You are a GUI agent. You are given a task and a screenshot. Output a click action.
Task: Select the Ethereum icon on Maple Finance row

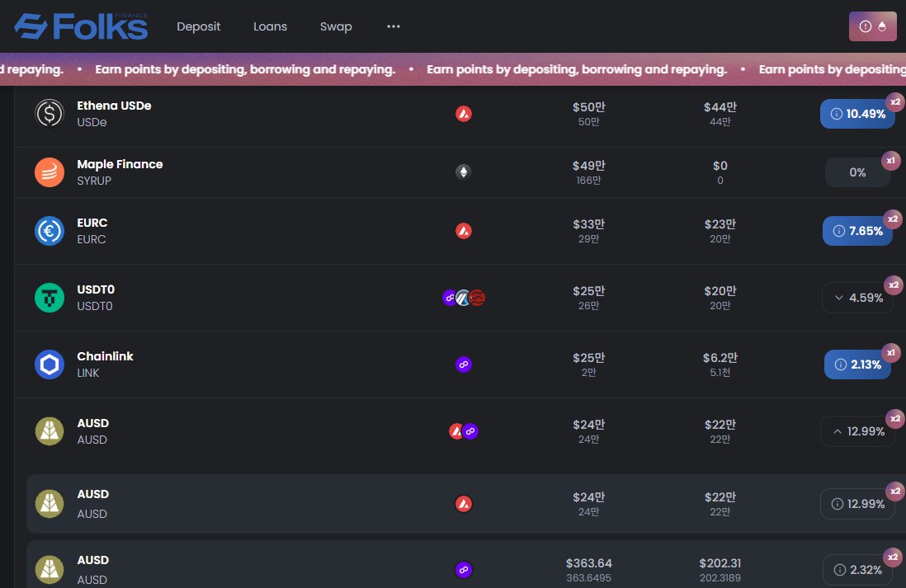[x=464, y=172]
